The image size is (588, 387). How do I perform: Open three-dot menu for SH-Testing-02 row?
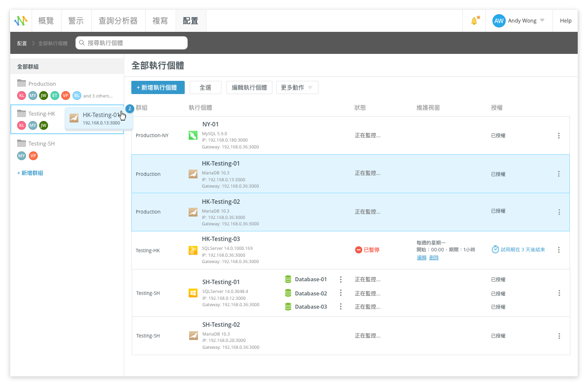(559, 336)
